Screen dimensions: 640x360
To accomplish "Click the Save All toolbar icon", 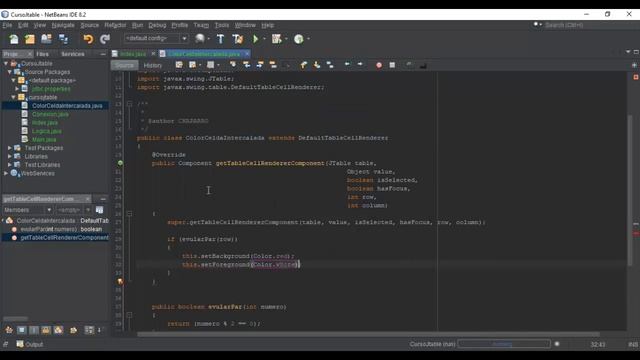I will coord(63,39).
